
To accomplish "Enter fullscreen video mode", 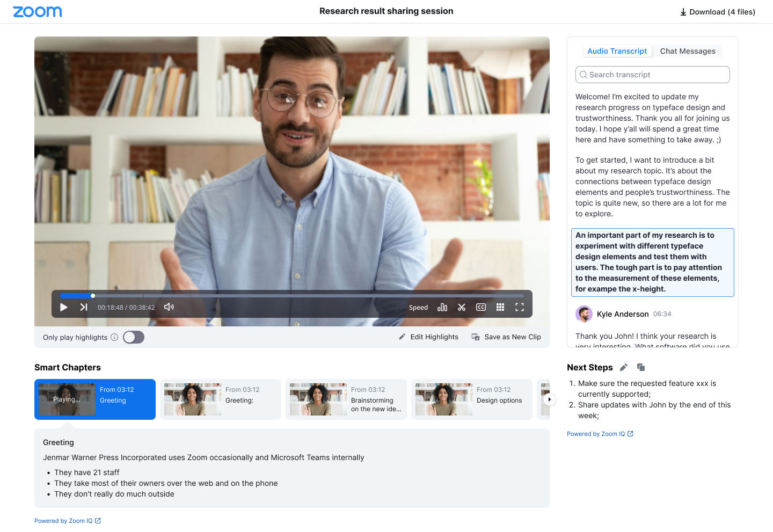I will point(520,307).
